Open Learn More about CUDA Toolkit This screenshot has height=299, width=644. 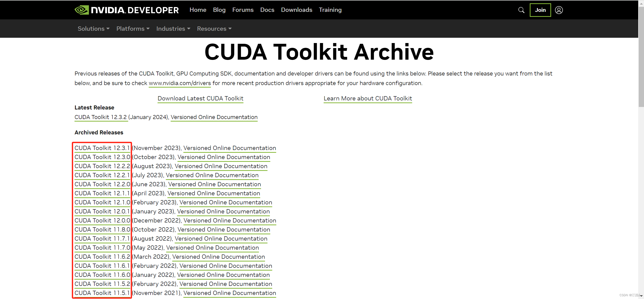(x=368, y=98)
